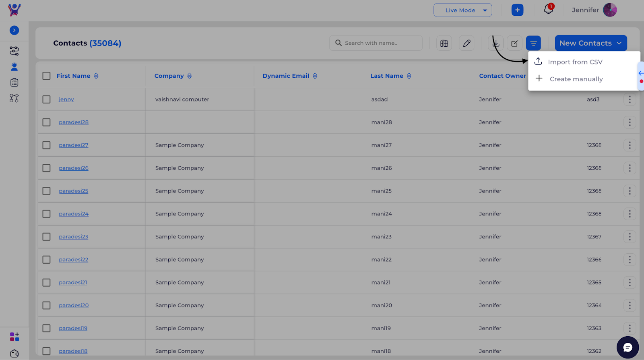Open the paradesi24 contact link
The image size is (644, 360).
[x=74, y=214]
